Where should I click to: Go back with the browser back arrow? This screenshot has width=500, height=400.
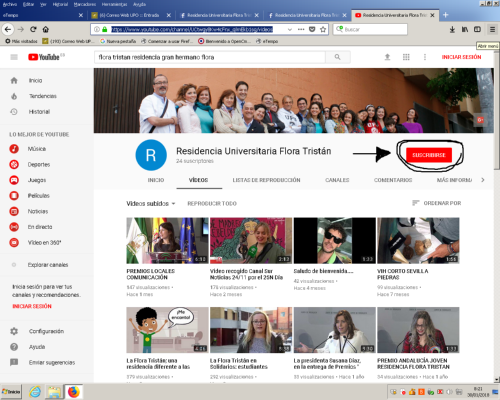pyautogui.click(x=8, y=29)
